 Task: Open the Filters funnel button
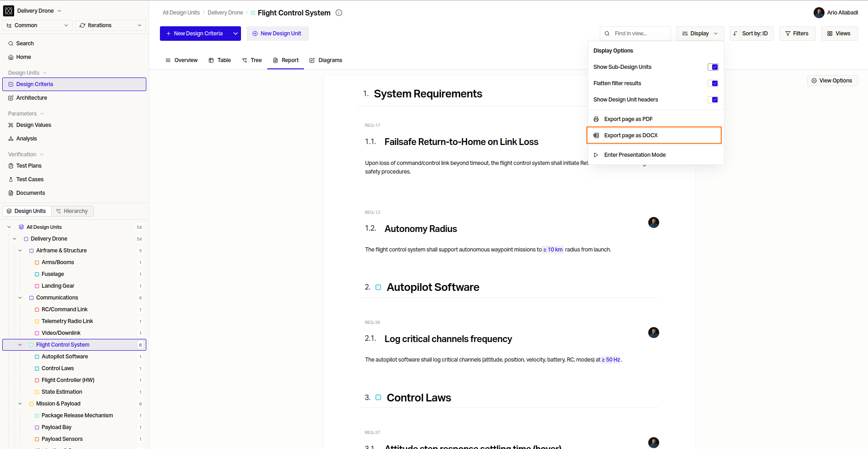pos(797,34)
